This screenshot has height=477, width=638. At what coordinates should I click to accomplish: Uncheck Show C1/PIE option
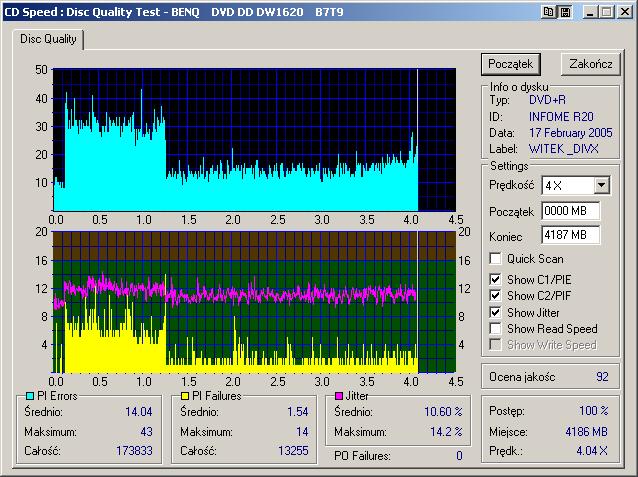[496, 278]
